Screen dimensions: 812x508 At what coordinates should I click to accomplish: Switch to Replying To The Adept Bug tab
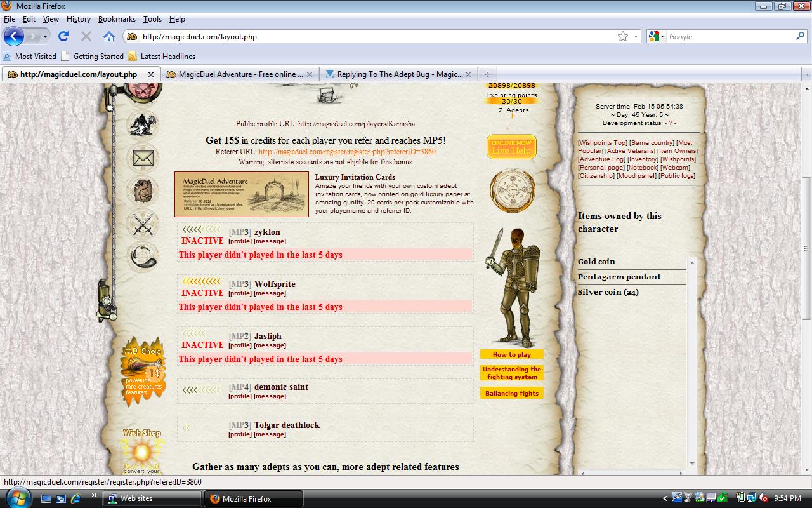pos(398,74)
